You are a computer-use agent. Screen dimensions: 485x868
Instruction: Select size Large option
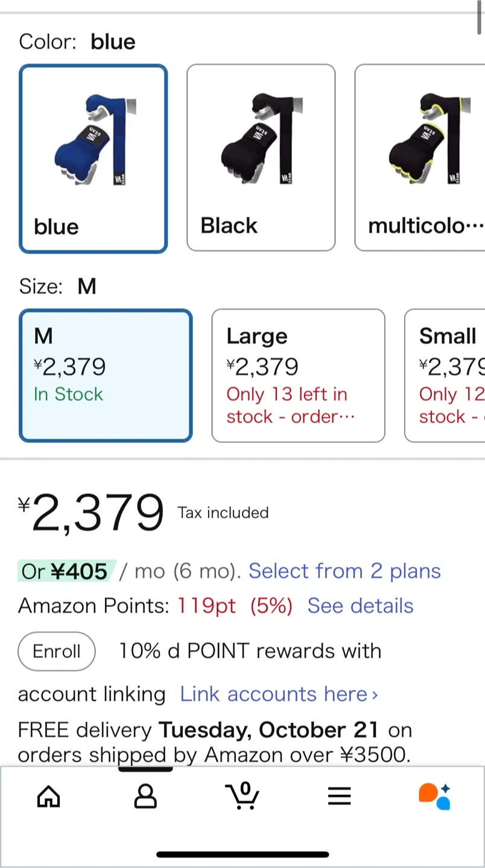[298, 375]
